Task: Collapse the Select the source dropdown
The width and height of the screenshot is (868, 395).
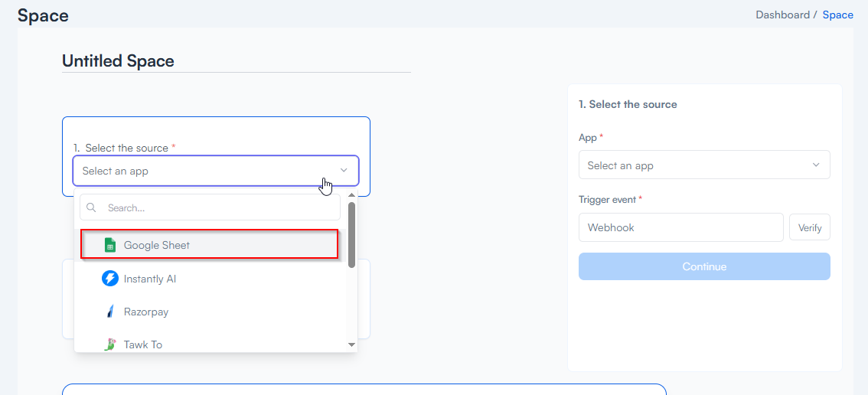Action: (x=344, y=171)
